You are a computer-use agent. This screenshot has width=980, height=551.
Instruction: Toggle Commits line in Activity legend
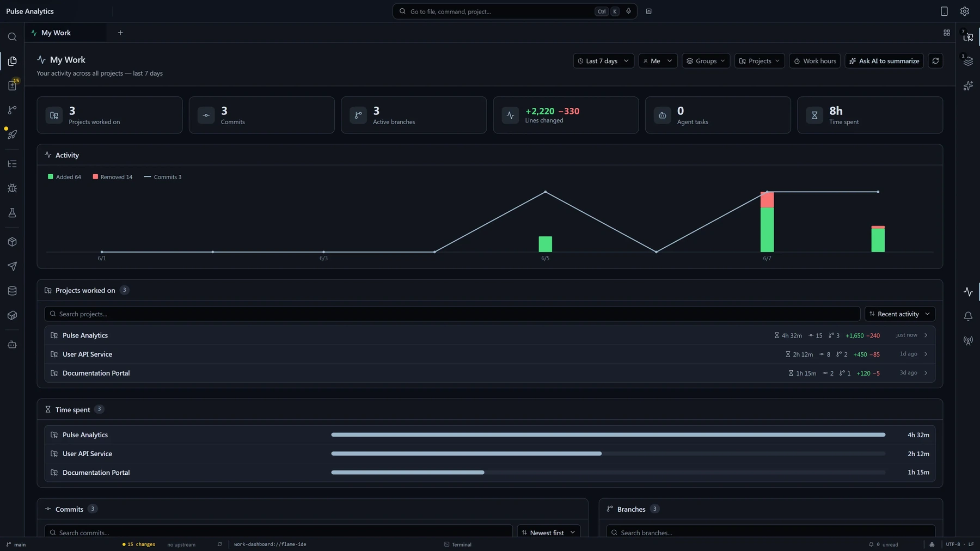(x=163, y=177)
